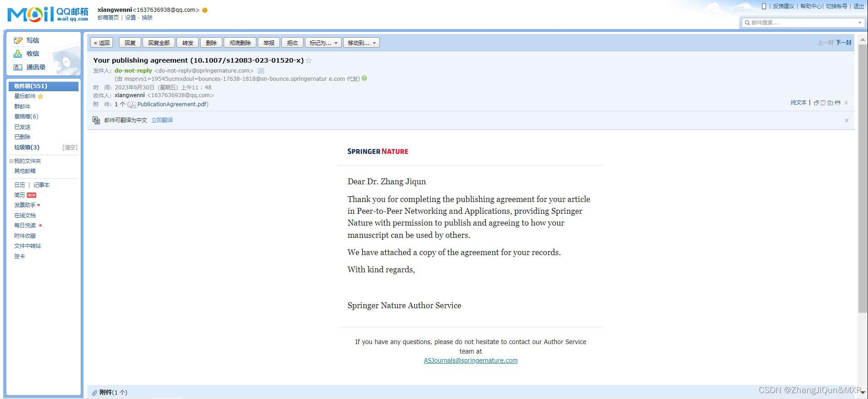Open the 已删除 deleted folder
Screen dimensions: 868x399
click(22, 137)
